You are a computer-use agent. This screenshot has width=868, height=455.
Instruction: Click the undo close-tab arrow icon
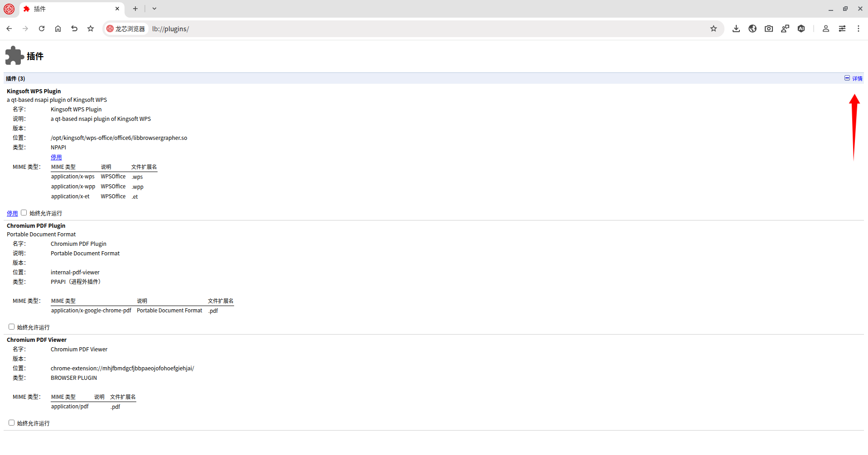point(74,29)
